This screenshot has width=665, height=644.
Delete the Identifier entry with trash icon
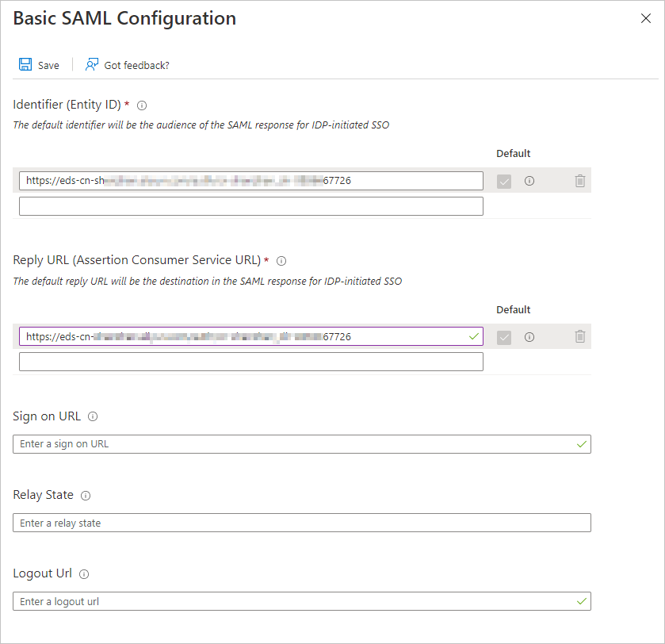click(x=580, y=181)
